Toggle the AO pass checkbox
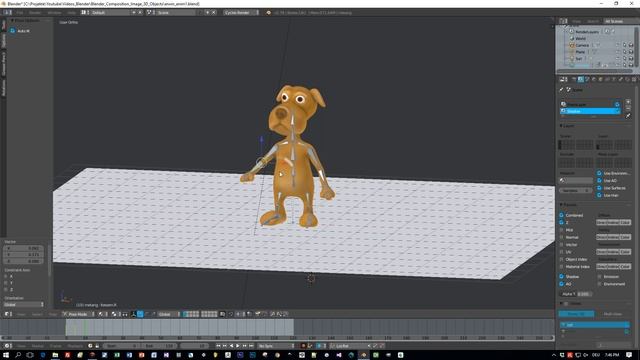The height and width of the screenshot is (360, 640). [562, 284]
